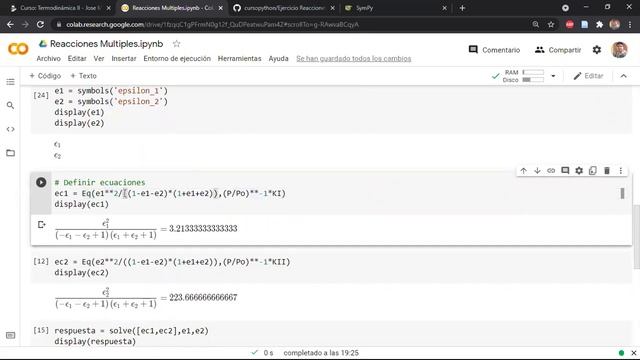Click the epsilon symbols code cell [24]

click(x=331, y=109)
